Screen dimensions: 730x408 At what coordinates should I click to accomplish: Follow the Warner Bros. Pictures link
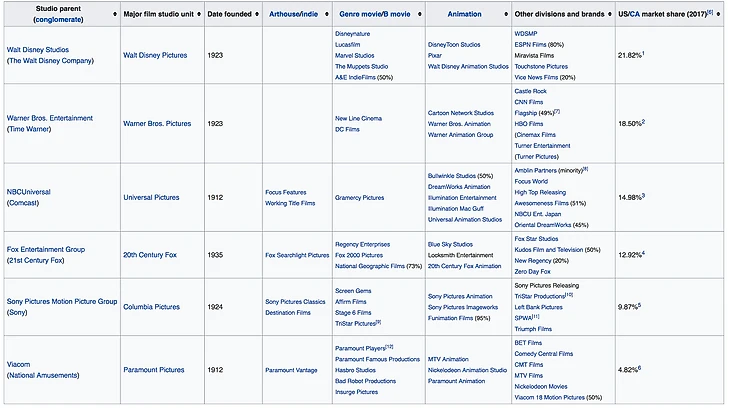point(157,124)
